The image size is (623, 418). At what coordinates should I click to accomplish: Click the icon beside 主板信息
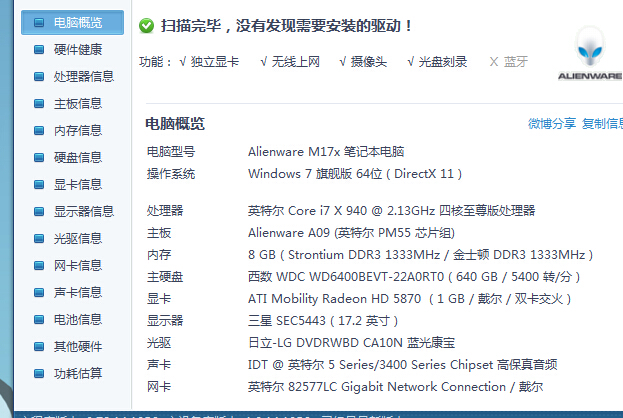pos(39,104)
